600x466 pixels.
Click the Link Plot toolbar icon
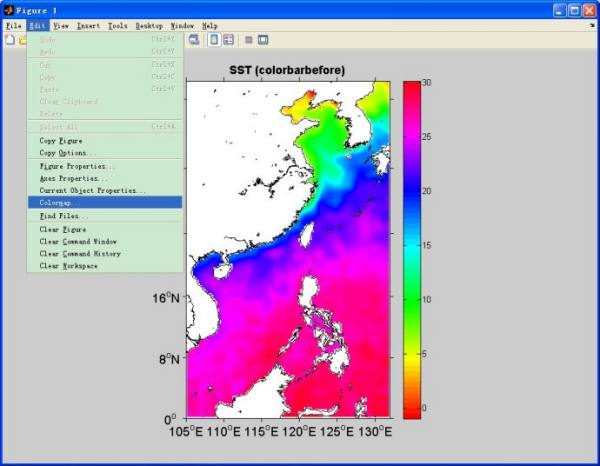coord(194,40)
